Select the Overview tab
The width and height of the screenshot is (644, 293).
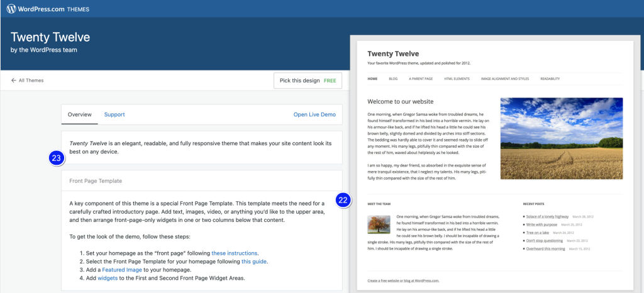[80, 114]
